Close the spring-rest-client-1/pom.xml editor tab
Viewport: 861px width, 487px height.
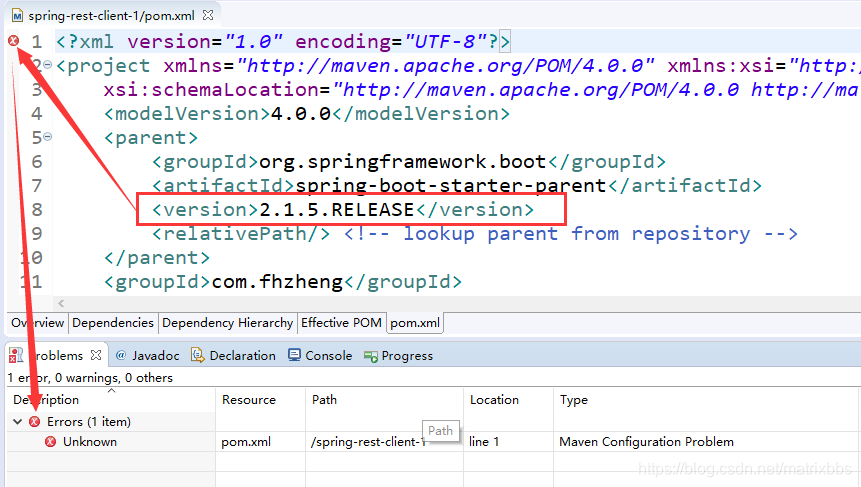[208, 15]
